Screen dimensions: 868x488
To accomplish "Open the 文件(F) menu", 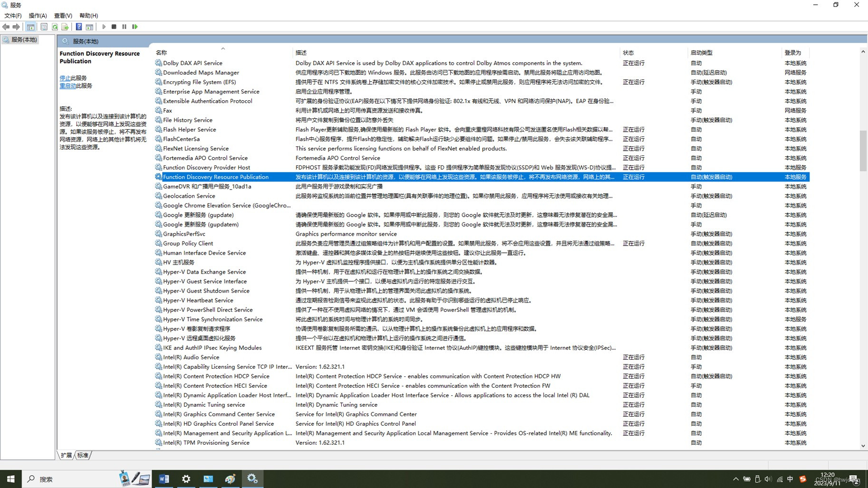I will tap(13, 16).
